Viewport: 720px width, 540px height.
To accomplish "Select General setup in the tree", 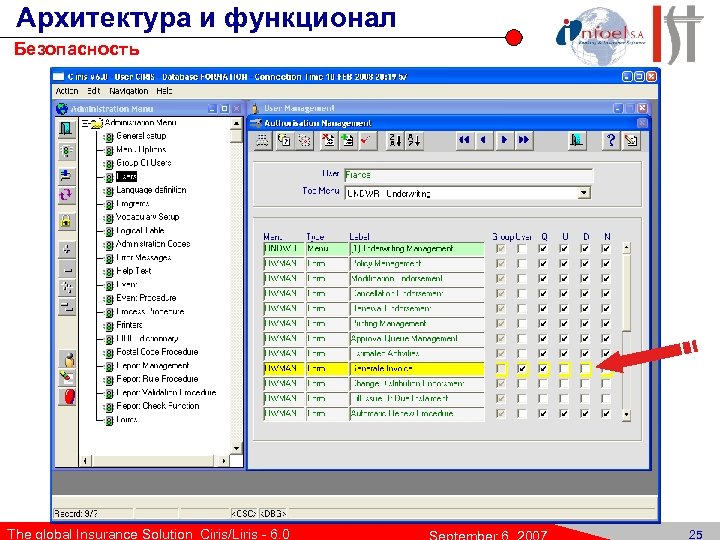I will pos(141,136).
